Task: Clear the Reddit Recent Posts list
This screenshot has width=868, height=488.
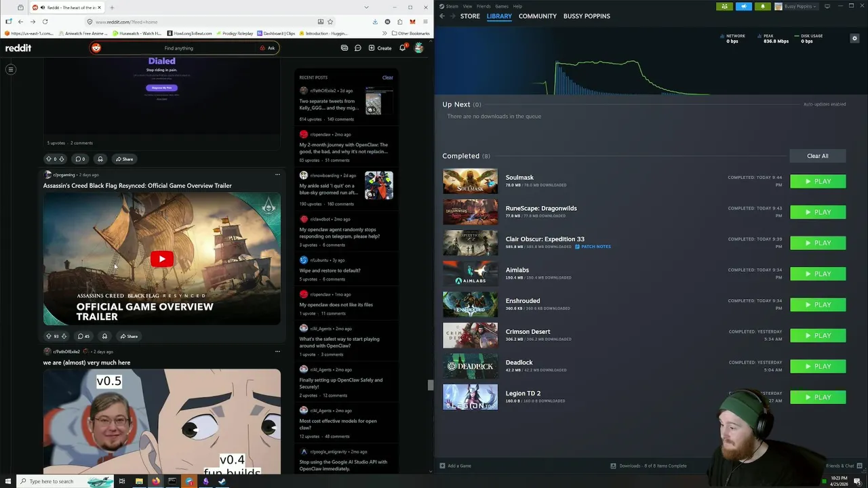Action: pyautogui.click(x=387, y=77)
